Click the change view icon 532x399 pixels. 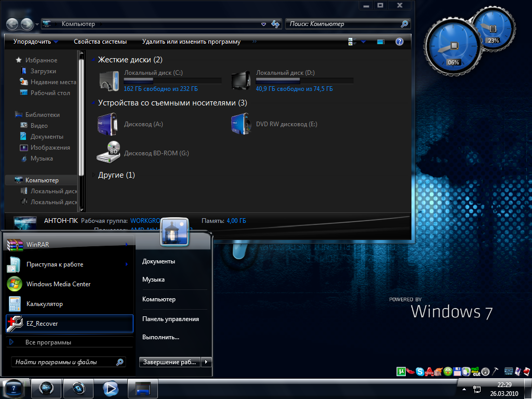pos(352,42)
